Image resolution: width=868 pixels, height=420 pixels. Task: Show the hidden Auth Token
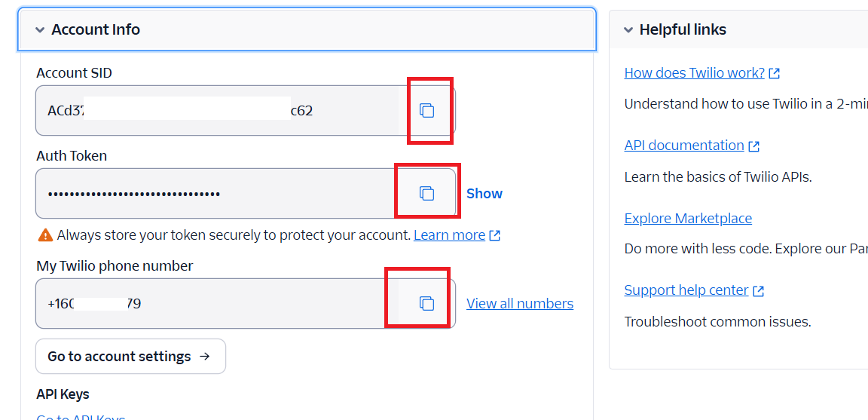point(484,194)
